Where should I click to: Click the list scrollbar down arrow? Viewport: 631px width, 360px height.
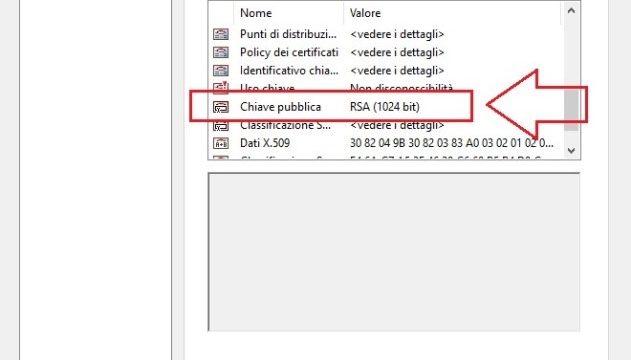point(571,150)
